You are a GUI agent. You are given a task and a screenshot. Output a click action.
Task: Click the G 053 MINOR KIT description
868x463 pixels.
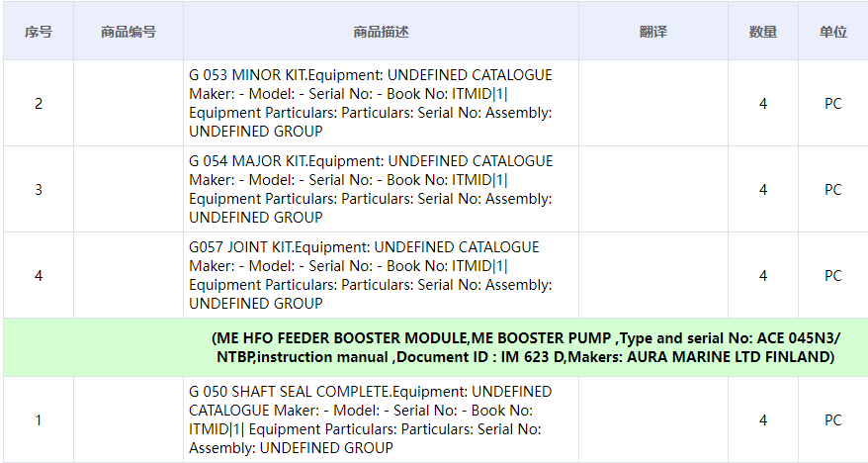click(x=371, y=103)
